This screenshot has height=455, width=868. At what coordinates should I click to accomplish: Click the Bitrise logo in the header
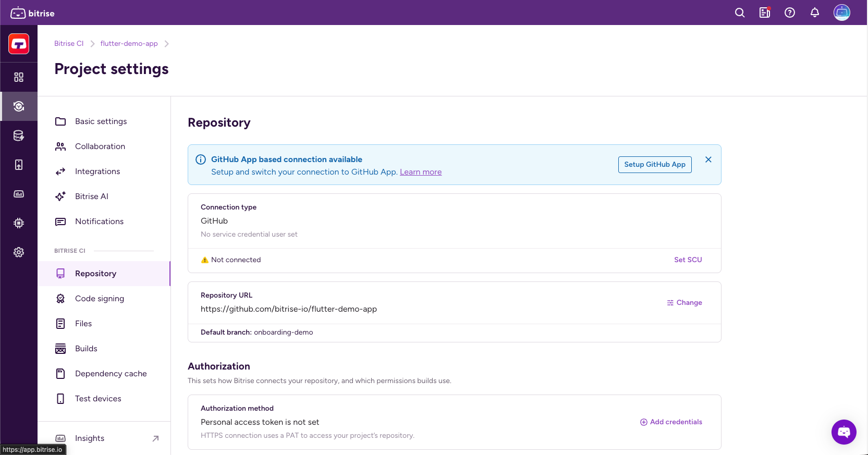click(32, 13)
